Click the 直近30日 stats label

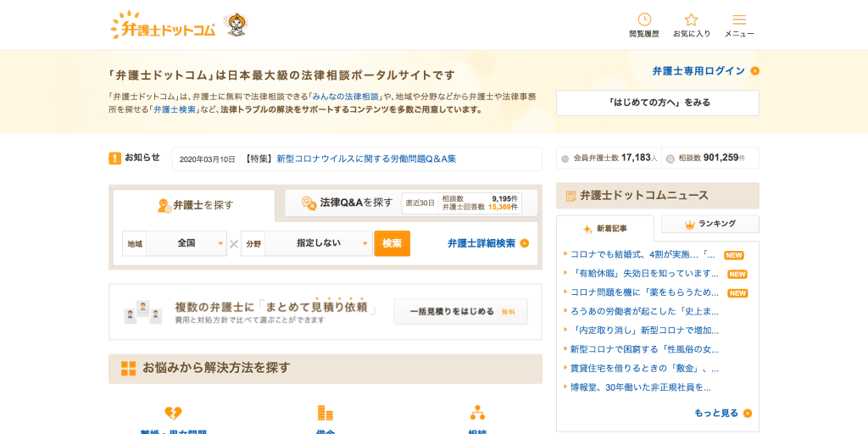420,203
